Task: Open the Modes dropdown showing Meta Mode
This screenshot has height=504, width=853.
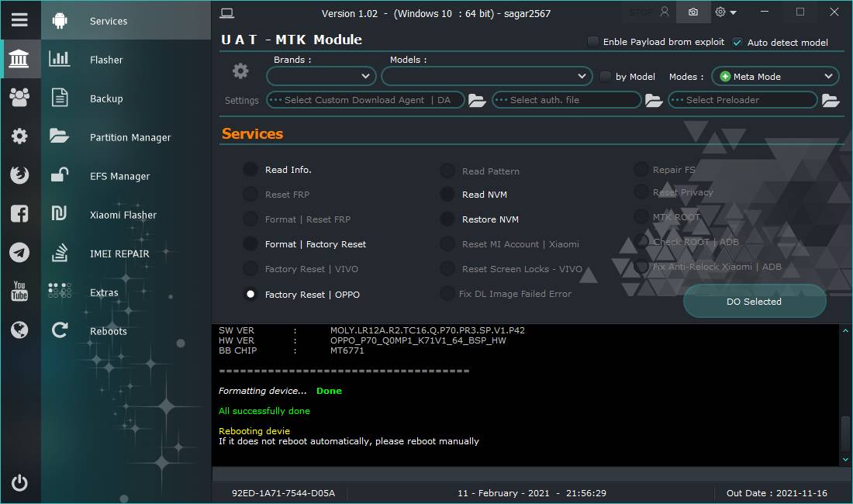Action: pyautogui.click(x=775, y=77)
